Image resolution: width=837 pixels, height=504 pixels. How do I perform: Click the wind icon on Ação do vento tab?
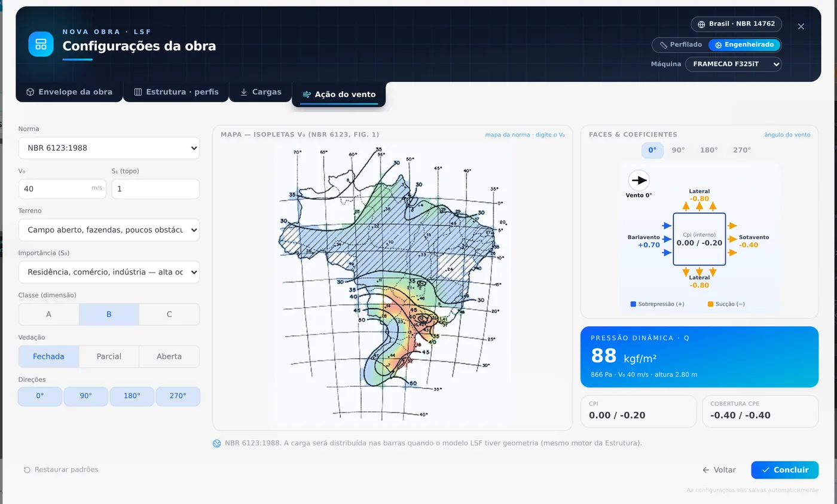click(307, 94)
